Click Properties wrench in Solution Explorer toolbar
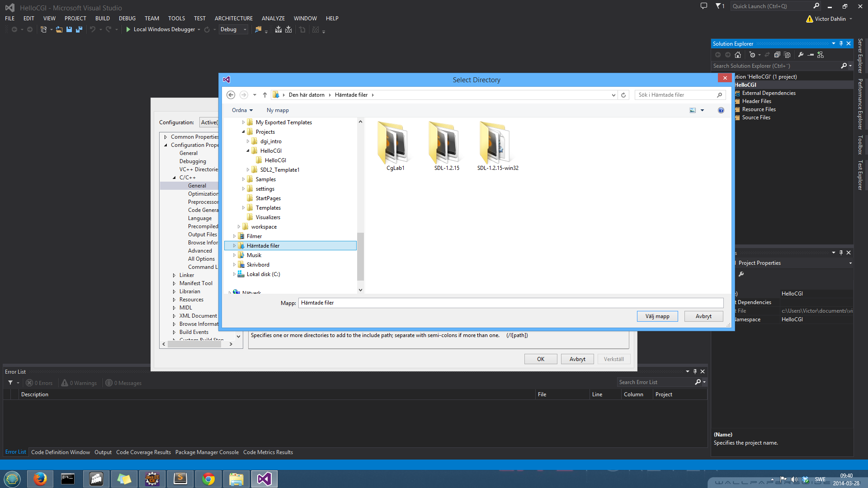Viewport: 868px width, 488px height. 801,55
